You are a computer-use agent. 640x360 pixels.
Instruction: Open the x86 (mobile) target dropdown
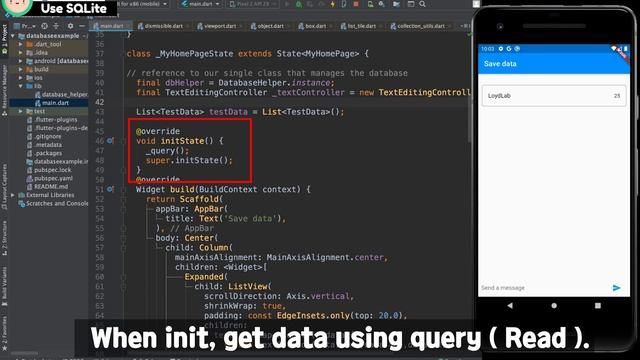click(x=141, y=4)
